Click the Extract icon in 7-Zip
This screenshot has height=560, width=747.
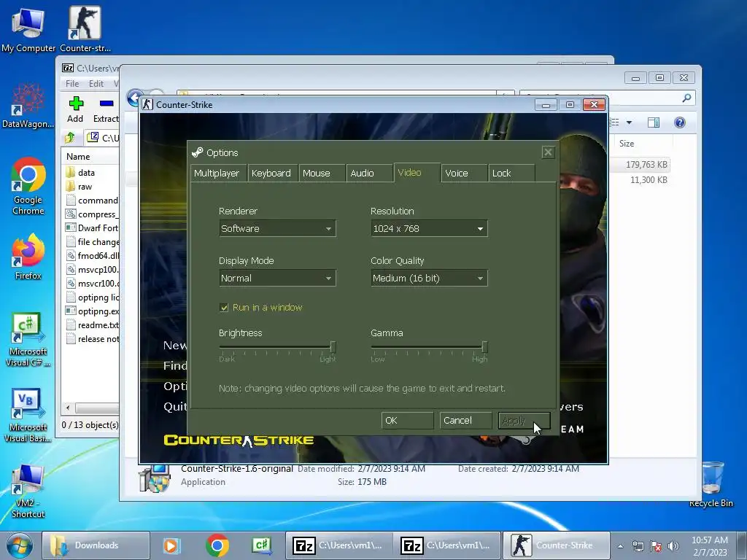coord(106,109)
